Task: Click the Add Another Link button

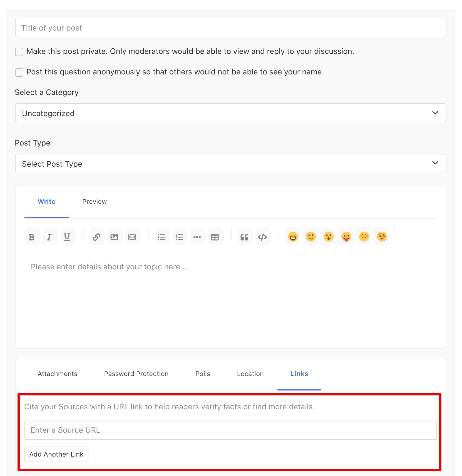Action: (x=56, y=454)
